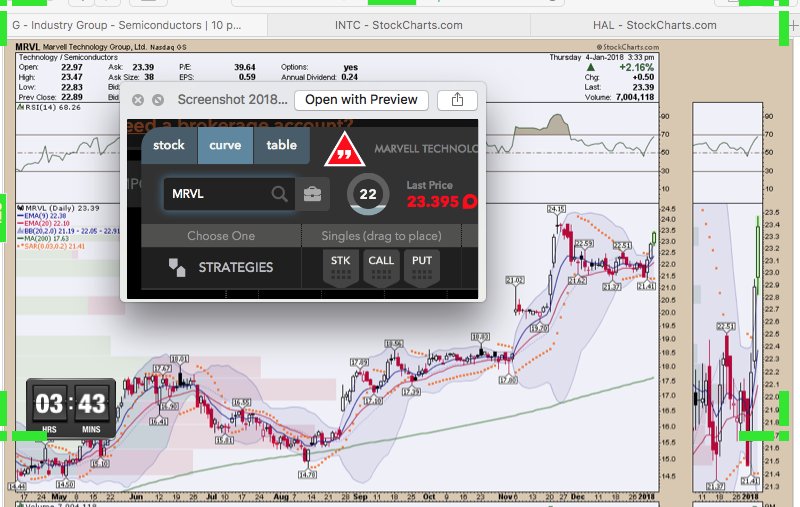
Task: Click the red icon next to 23.395
Action: point(470,201)
